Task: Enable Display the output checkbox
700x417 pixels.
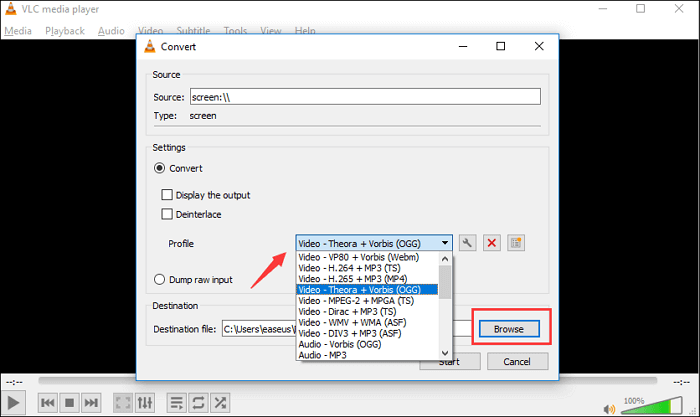Action: [x=168, y=195]
